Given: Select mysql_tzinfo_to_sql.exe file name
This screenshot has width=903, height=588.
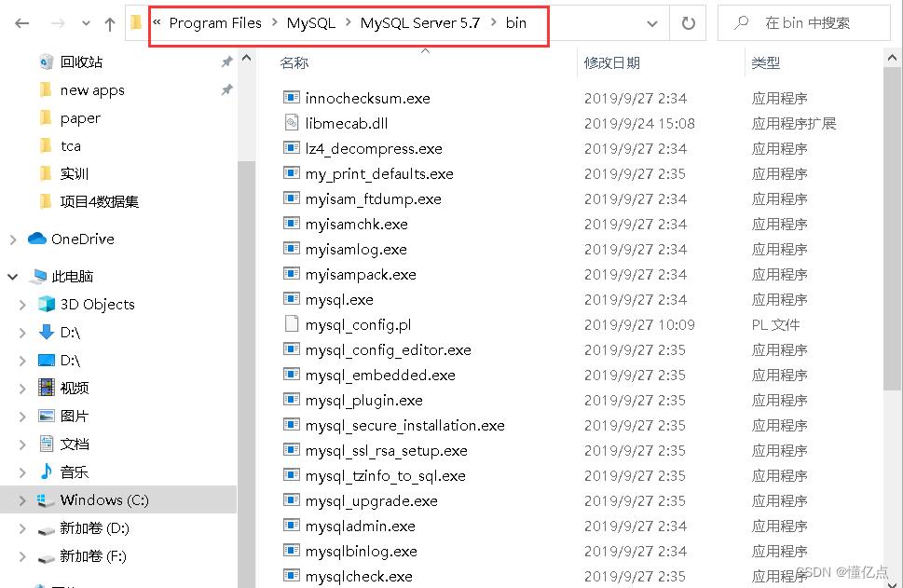Looking at the screenshot, I should [385, 476].
